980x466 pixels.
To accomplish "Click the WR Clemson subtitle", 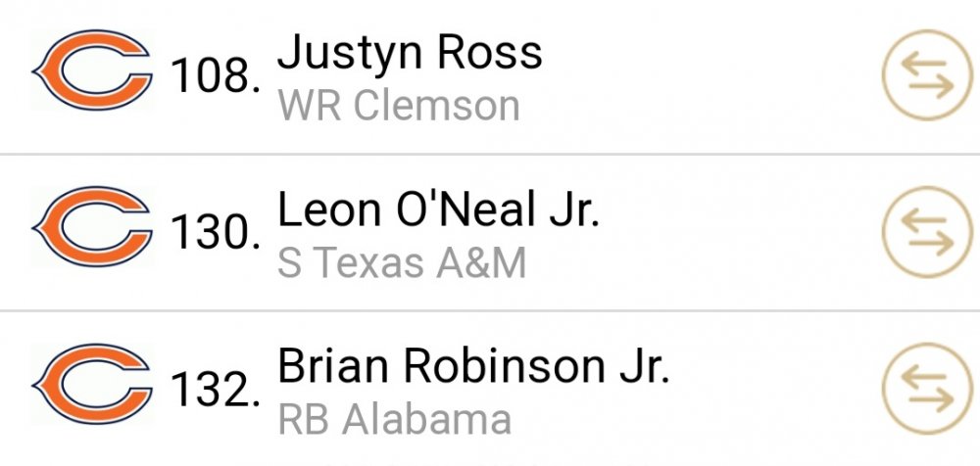I will [x=399, y=106].
